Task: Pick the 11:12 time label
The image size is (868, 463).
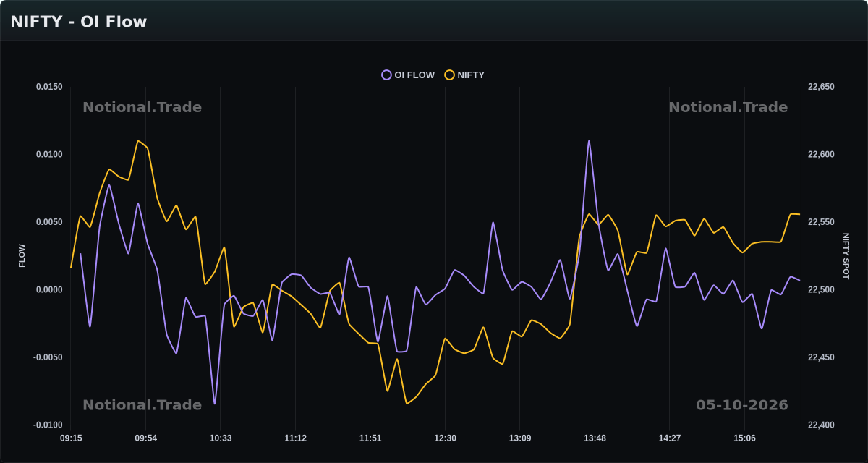Action: pos(295,438)
